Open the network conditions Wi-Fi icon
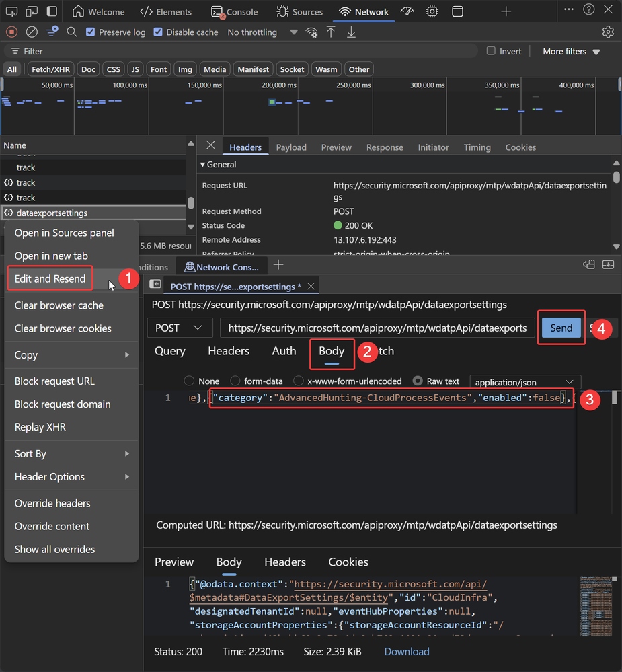Screen dimensions: 622x672 coord(311,32)
